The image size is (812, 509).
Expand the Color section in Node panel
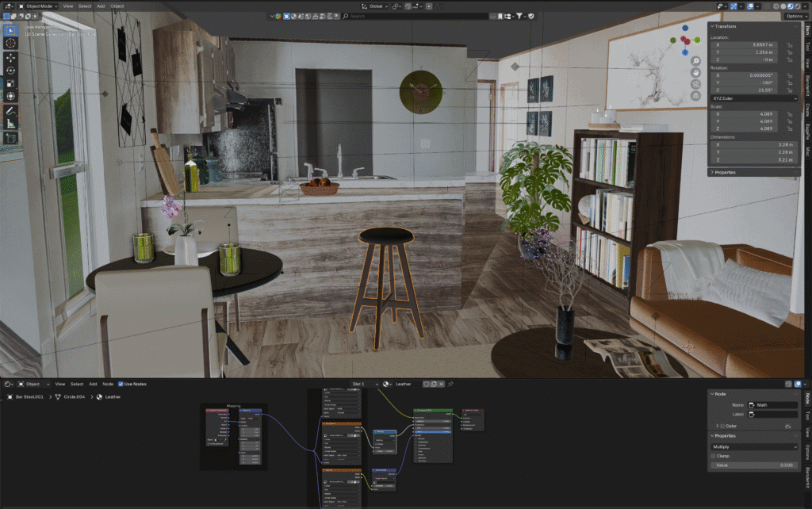click(717, 427)
